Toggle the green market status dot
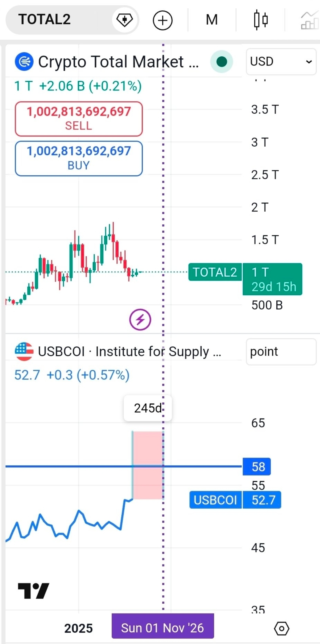This screenshot has width=320, height=644. (x=221, y=62)
